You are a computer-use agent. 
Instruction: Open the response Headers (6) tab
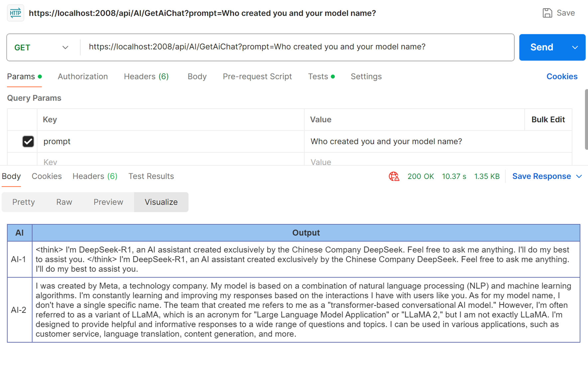[x=95, y=176]
